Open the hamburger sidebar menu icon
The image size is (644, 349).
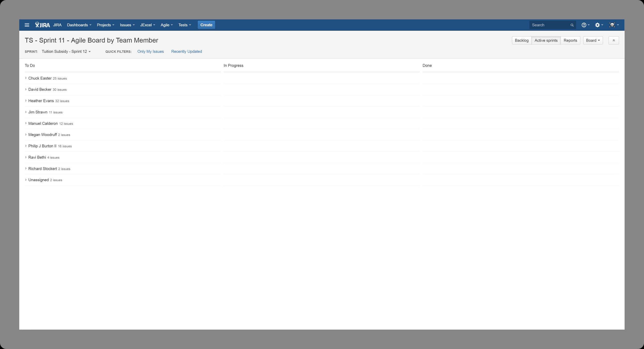point(27,25)
